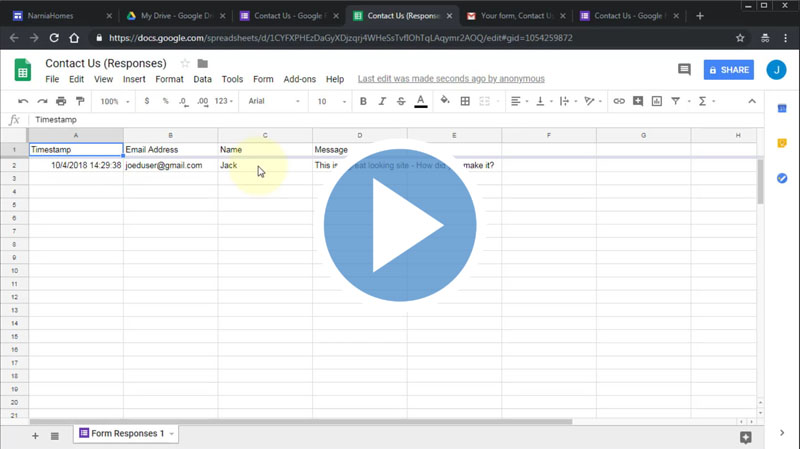This screenshot has height=449, width=800.
Task: Click the Insert chart icon
Action: coord(657,101)
